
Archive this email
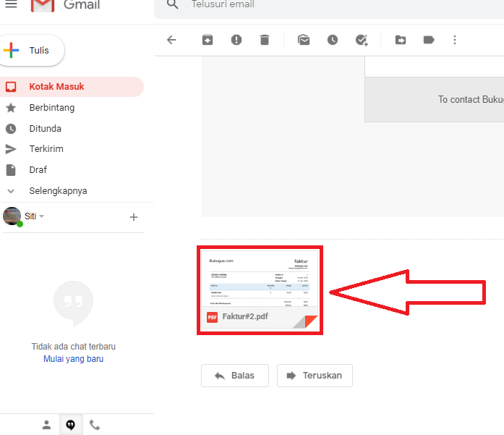[208, 40]
